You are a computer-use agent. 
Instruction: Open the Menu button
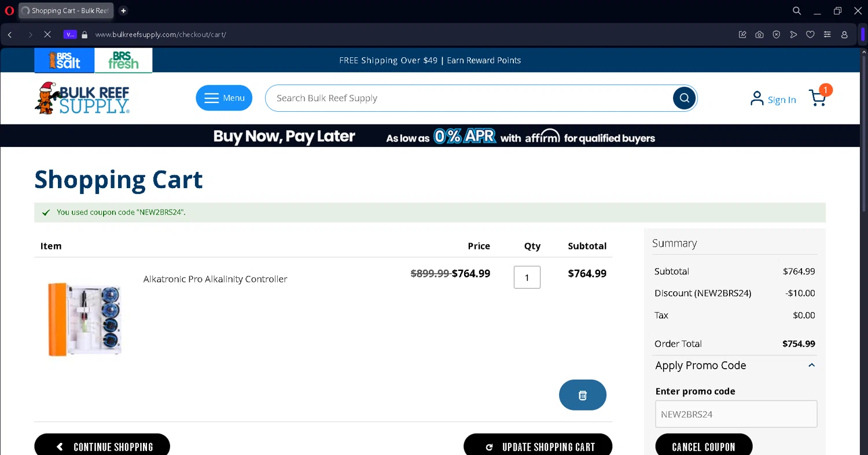click(x=224, y=98)
